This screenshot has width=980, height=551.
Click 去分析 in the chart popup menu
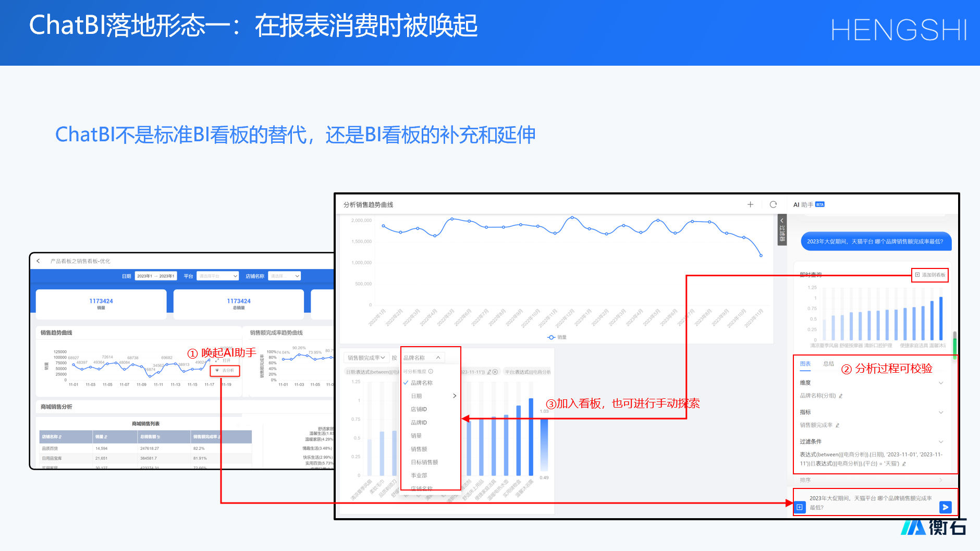pos(225,370)
